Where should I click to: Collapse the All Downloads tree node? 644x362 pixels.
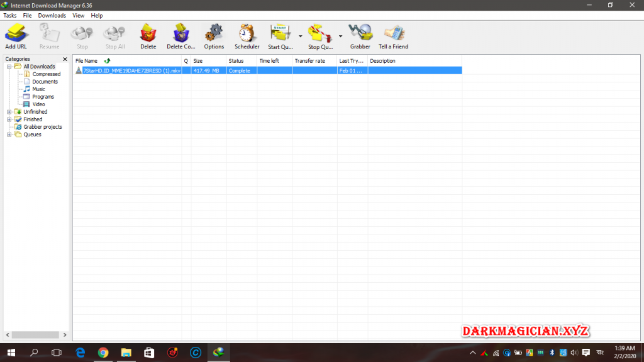click(x=9, y=67)
